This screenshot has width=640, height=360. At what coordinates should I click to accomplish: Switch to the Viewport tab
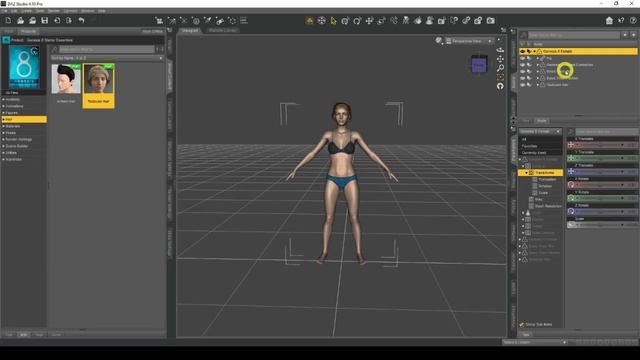pos(190,31)
